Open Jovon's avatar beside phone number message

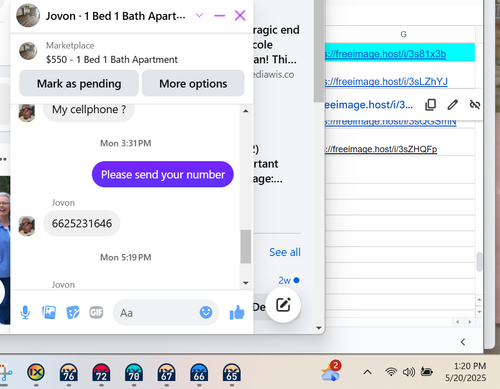[27, 226]
